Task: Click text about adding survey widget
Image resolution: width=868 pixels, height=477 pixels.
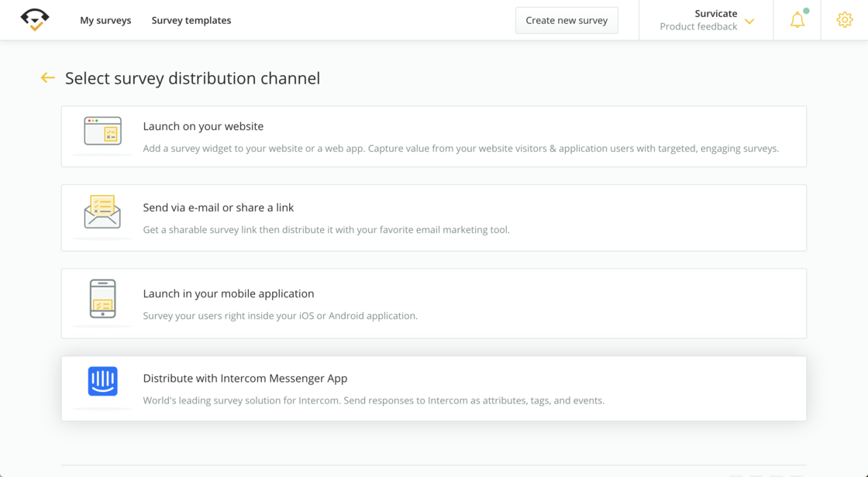Action: click(460, 149)
